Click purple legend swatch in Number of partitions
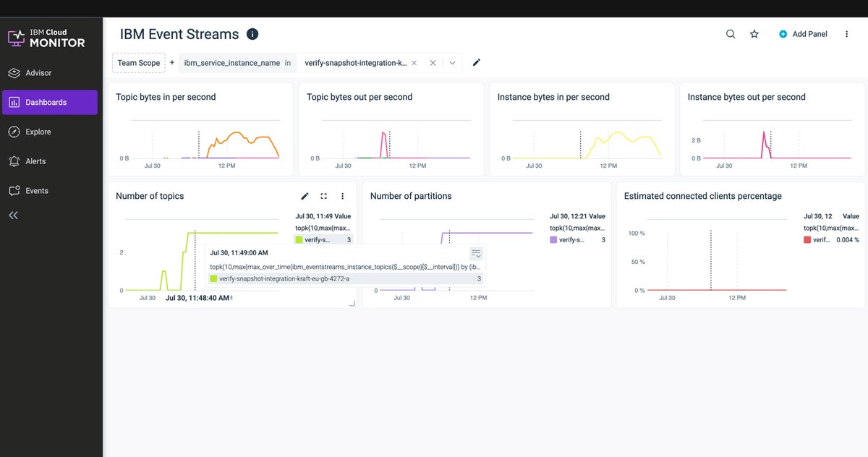 point(553,239)
